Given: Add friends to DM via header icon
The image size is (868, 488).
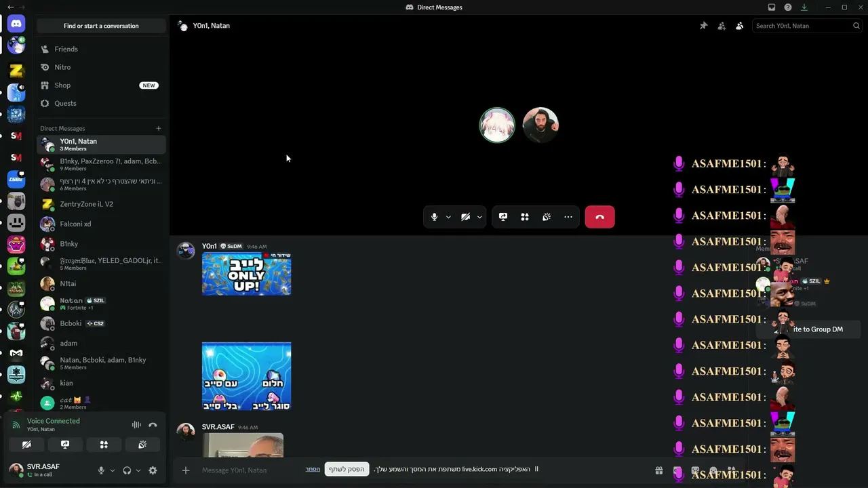Looking at the screenshot, I should [x=722, y=26].
